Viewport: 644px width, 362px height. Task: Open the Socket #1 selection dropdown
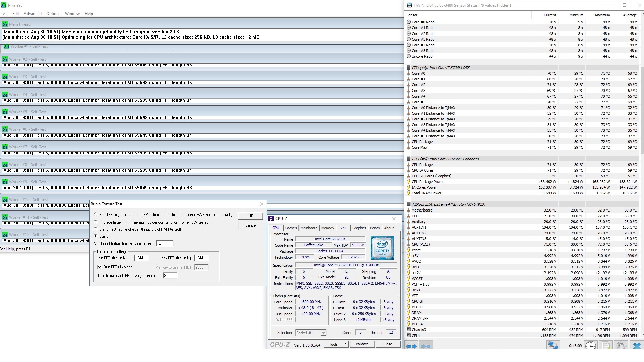[x=323, y=333]
